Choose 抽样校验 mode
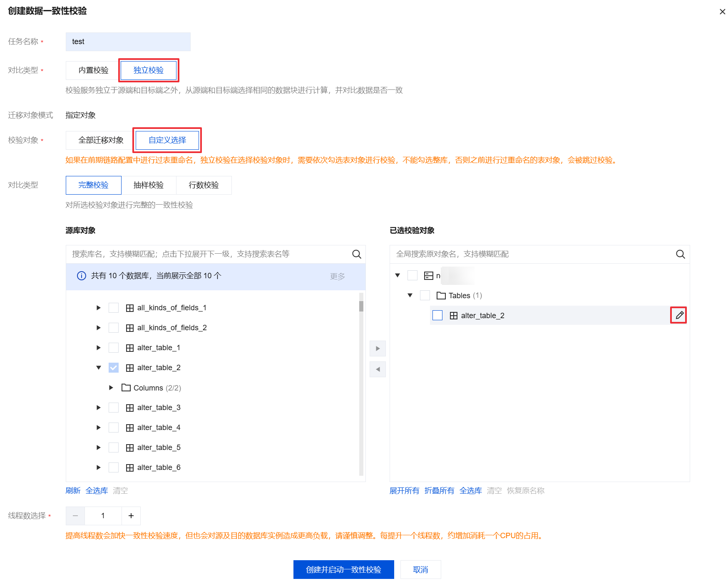This screenshot has height=581, width=728. [149, 185]
